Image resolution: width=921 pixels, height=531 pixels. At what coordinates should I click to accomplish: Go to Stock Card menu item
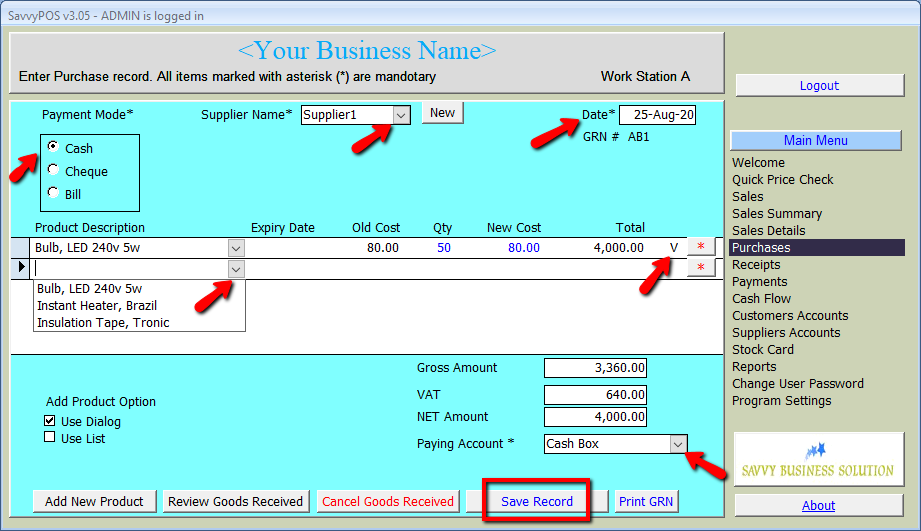763,349
